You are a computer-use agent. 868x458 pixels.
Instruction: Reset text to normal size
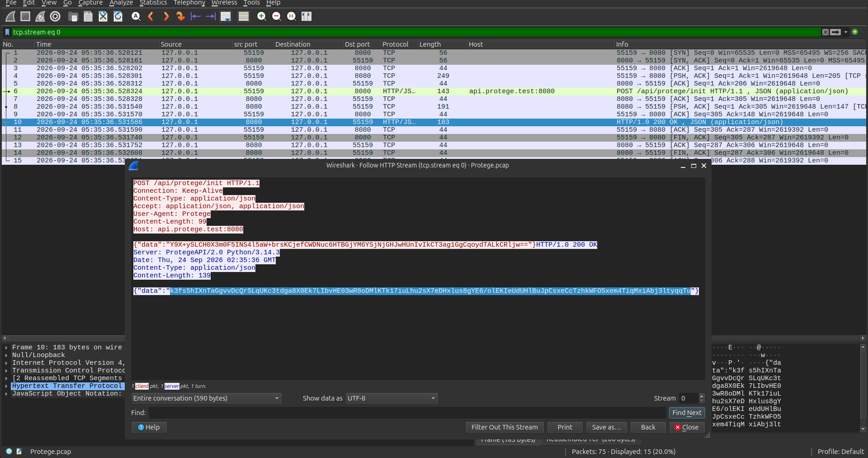coord(292,17)
